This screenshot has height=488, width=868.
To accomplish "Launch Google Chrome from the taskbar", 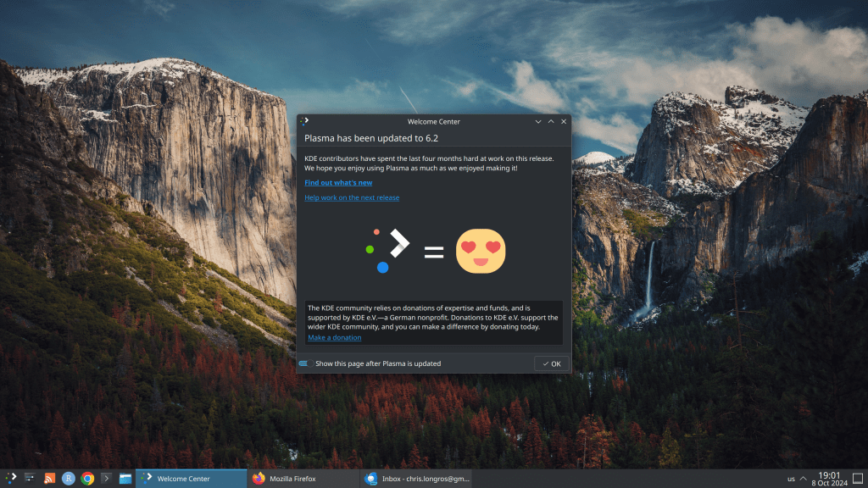I will pos(87,479).
